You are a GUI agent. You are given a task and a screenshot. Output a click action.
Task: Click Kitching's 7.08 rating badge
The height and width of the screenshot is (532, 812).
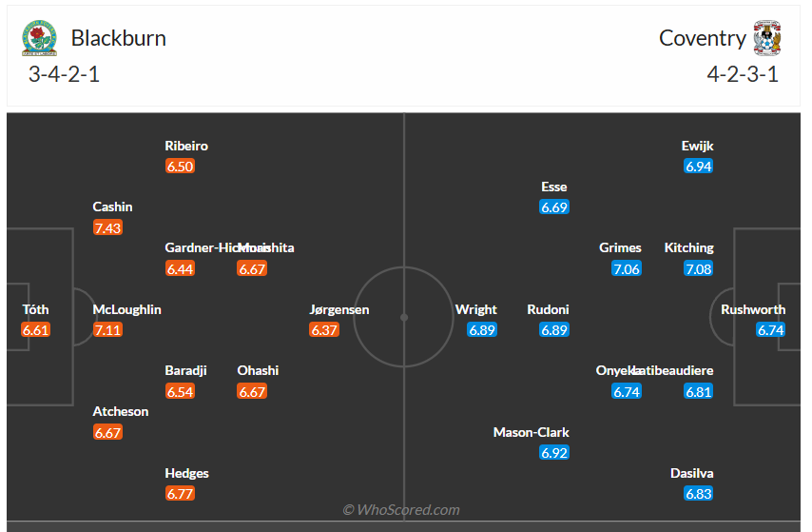[698, 269]
